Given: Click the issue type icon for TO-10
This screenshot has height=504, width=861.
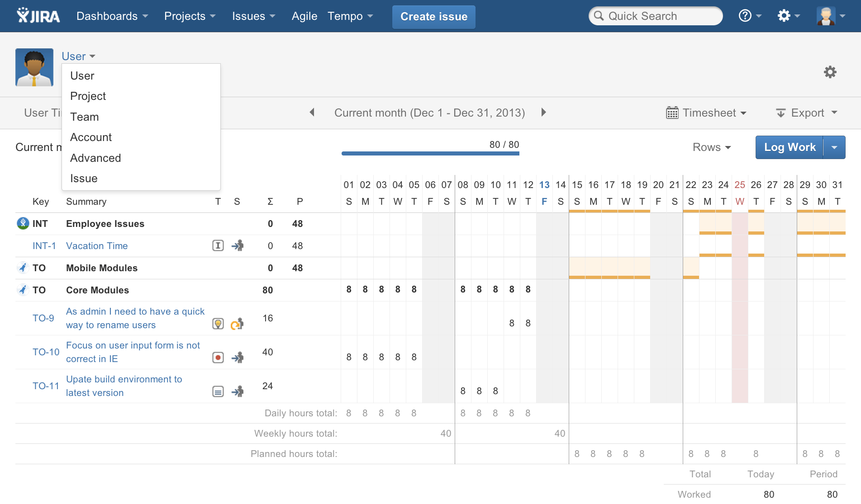Looking at the screenshot, I should tap(218, 358).
